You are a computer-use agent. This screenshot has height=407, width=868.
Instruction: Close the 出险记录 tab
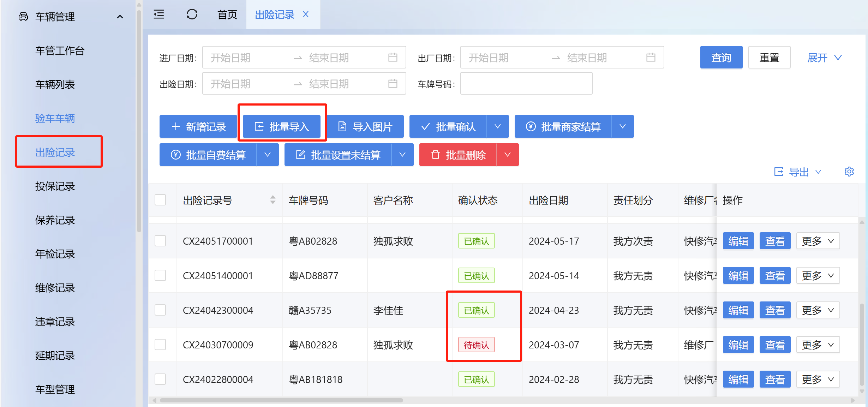pyautogui.click(x=306, y=14)
